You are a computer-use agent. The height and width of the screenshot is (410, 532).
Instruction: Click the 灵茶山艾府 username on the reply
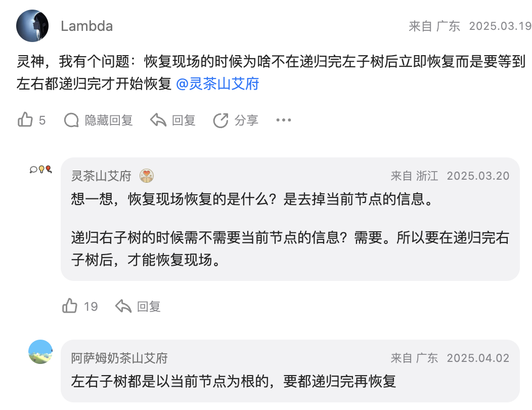pyautogui.click(x=101, y=176)
